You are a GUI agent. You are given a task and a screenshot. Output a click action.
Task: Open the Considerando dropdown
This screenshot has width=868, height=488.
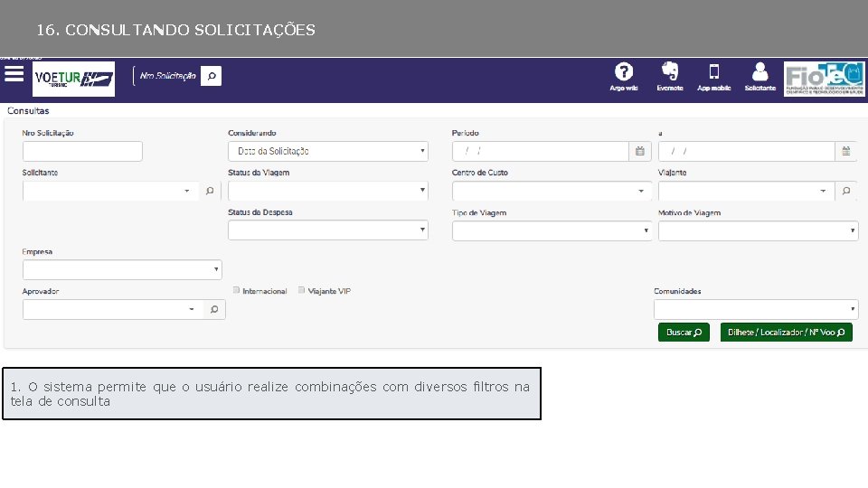327,151
